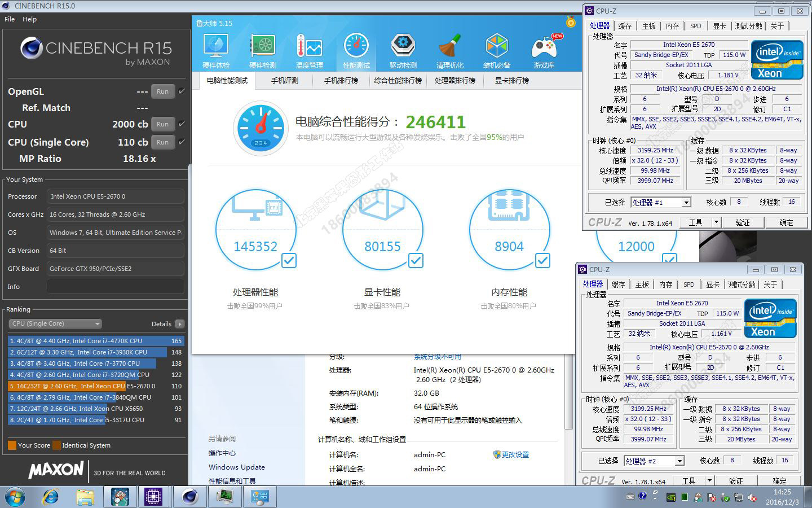The image size is (812, 508).
Task: Open the Cinebench File menu
Action: tap(10, 19)
